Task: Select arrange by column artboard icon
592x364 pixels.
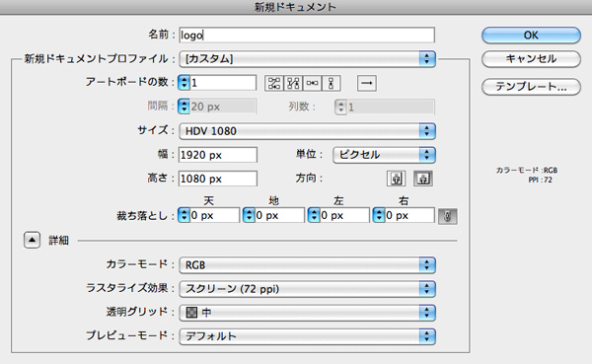Action: [x=332, y=83]
